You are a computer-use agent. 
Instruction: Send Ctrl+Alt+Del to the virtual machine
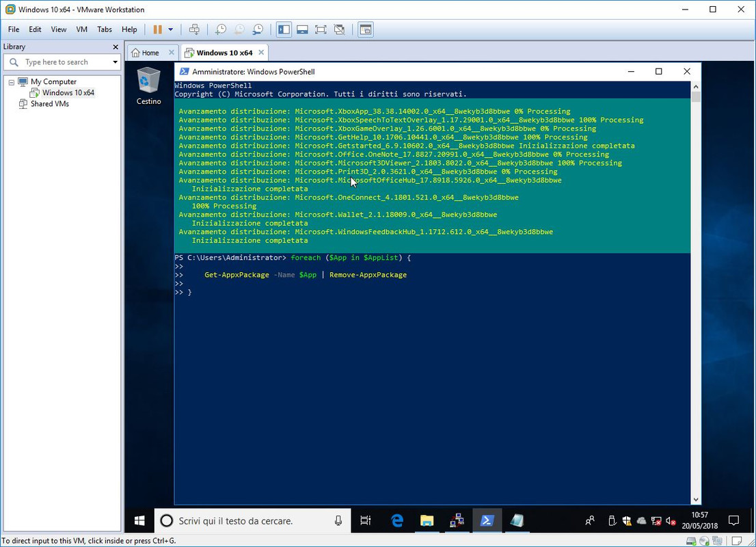(194, 29)
